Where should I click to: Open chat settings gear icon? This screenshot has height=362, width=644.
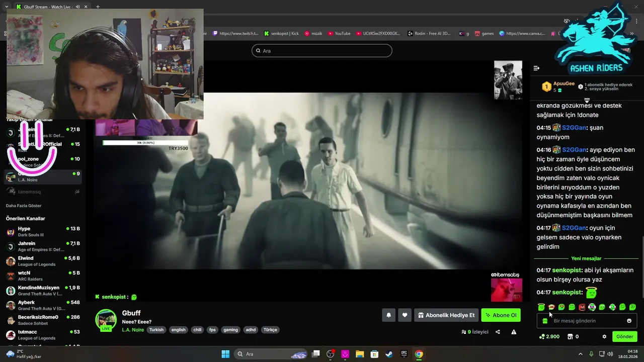coord(604,336)
